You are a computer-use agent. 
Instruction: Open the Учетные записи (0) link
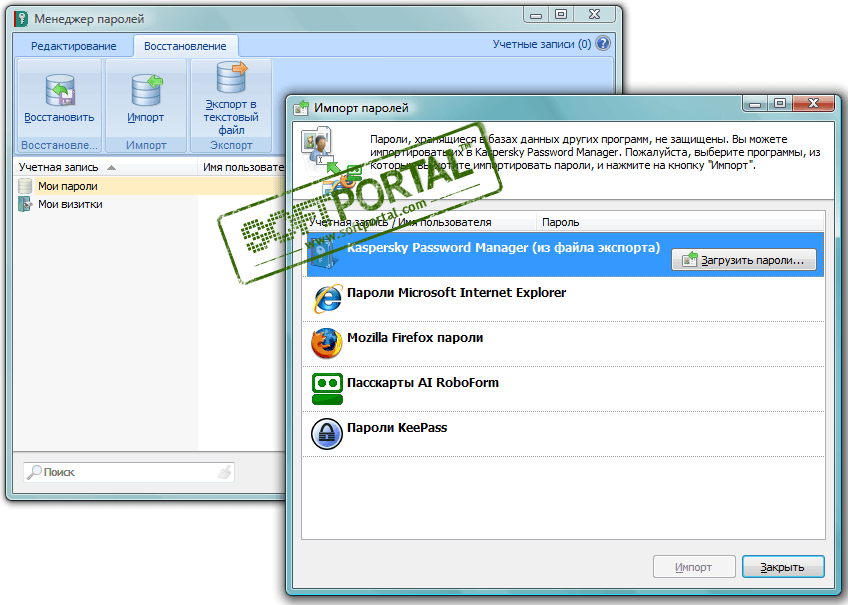pyautogui.click(x=542, y=44)
